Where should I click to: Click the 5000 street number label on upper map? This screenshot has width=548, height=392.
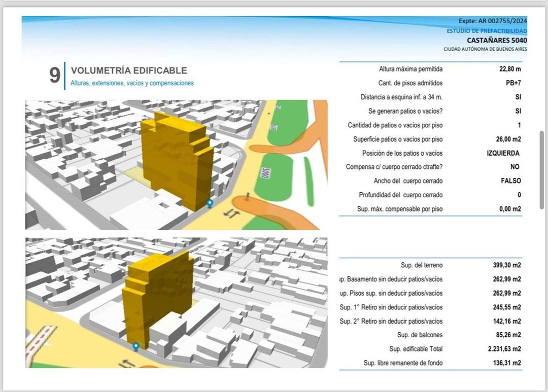tap(265, 172)
